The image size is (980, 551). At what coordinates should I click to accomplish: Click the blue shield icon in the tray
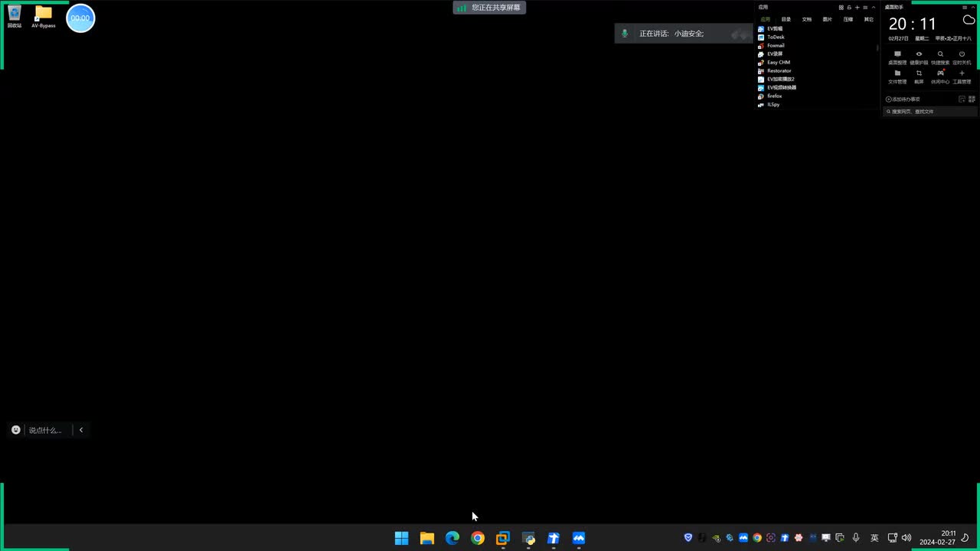point(688,538)
